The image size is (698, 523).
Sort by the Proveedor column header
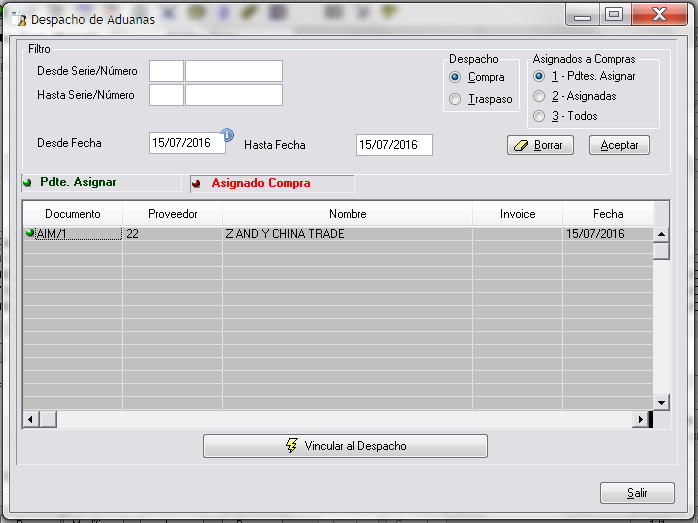click(x=173, y=214)
